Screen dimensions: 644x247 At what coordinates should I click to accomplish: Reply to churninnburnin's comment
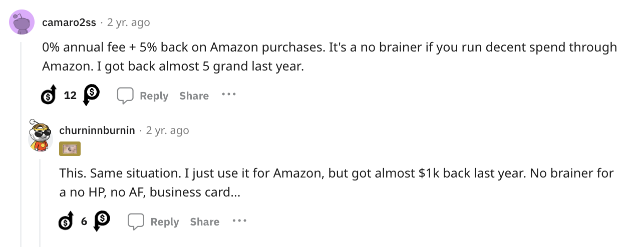pos(153,221)
